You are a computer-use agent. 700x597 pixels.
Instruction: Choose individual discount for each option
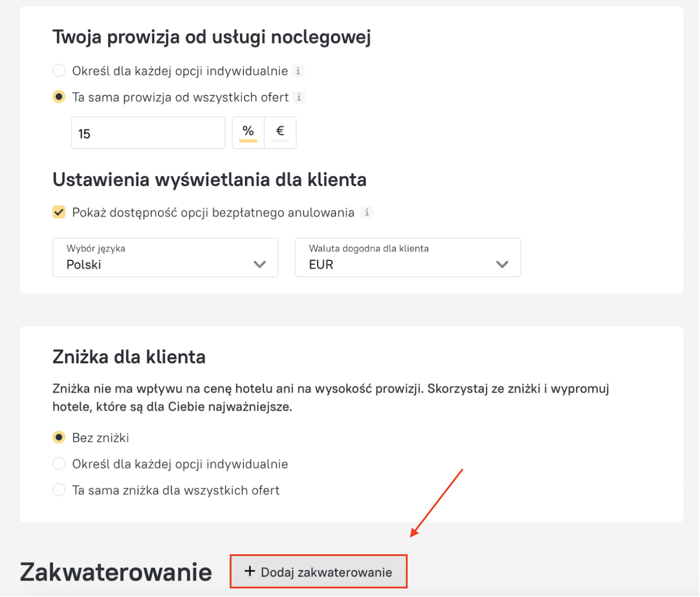click(59, 464)
